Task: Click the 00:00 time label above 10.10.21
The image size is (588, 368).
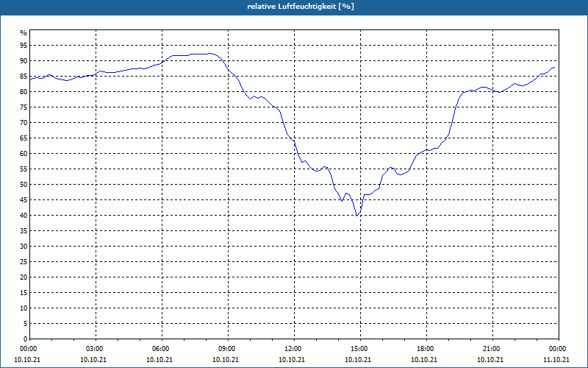Action: [x=28, y=349]
